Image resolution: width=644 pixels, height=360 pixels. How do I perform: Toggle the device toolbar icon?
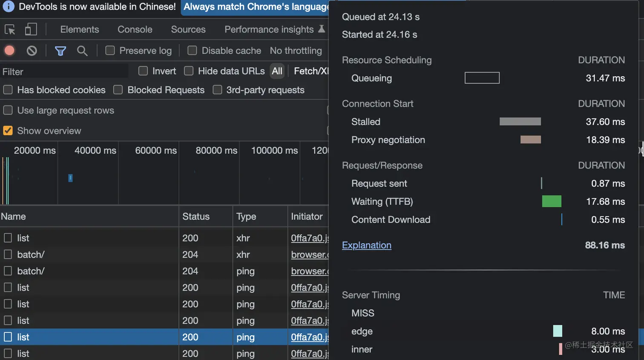click(31, 29)
